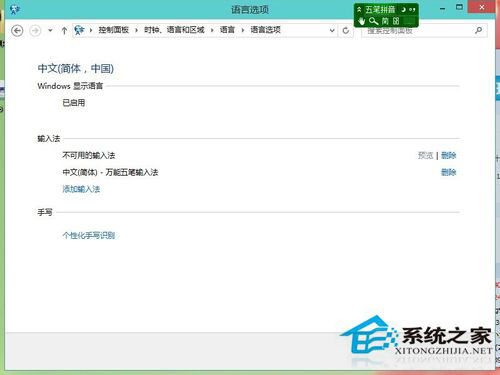
Task: Go up one level with the up arrow
Action: pyautogui.click(x=64, y=31)
